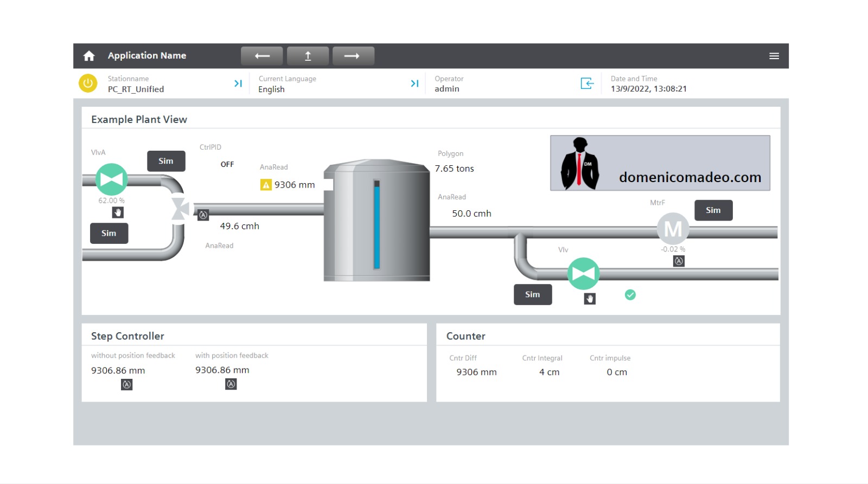
Task: Click the yellow warning icon by 9306 mm
Action: click(x=266, y=185)
